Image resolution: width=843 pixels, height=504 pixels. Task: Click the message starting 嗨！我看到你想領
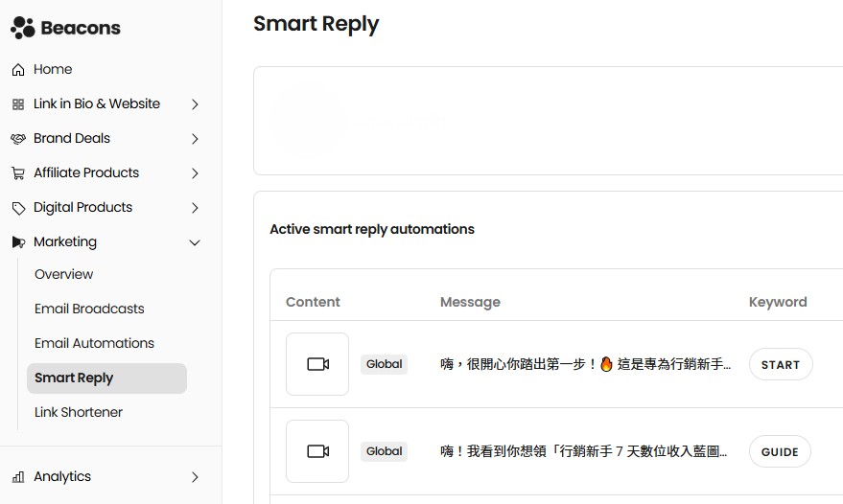[584, 451]
